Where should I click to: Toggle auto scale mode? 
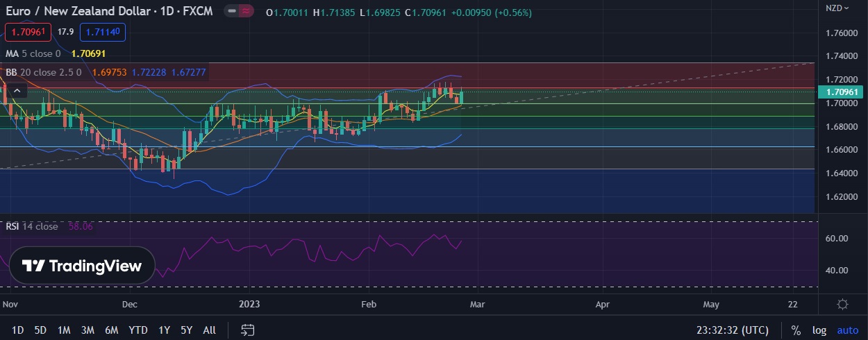[x=847, y=330]
